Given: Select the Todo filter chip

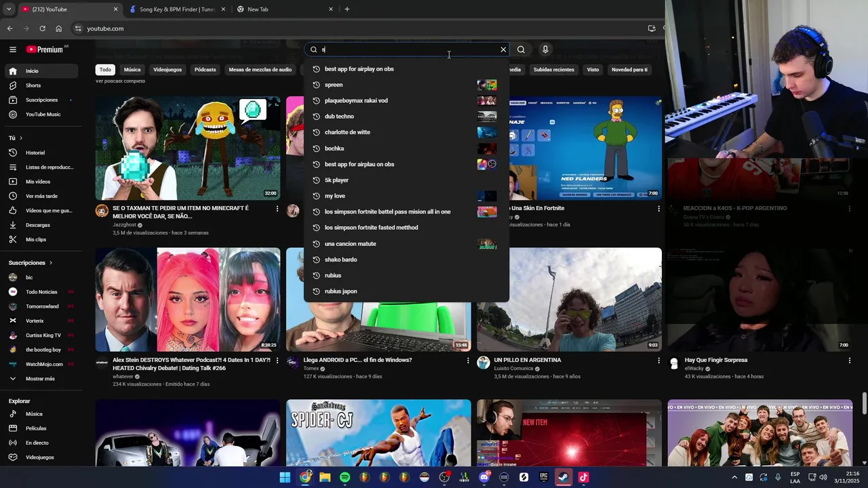Looking at the screenshot, I should coord(105,70).
